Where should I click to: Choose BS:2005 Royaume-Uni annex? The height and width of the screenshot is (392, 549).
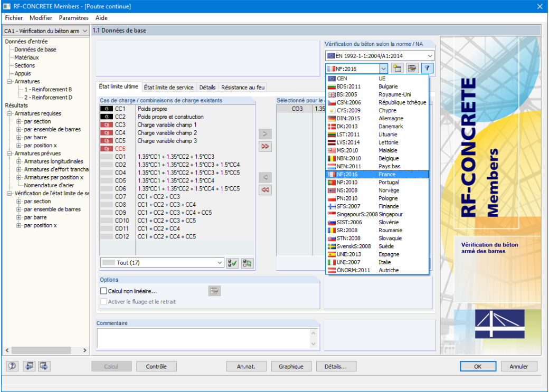pos(377,94)
